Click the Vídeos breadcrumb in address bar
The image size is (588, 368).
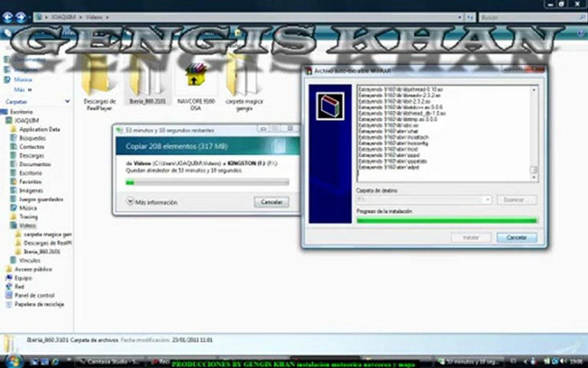[x=94, y=17]
